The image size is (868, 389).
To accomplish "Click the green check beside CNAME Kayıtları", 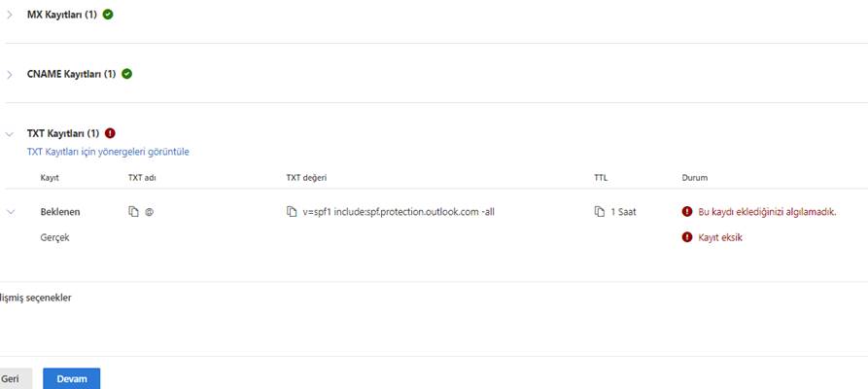I will click(126, 74).
